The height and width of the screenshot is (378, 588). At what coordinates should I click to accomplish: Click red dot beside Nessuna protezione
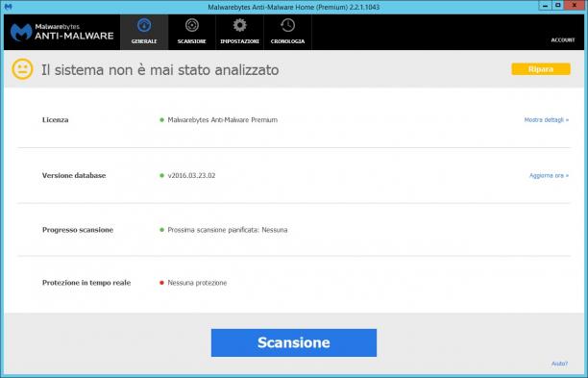(162, 283)
